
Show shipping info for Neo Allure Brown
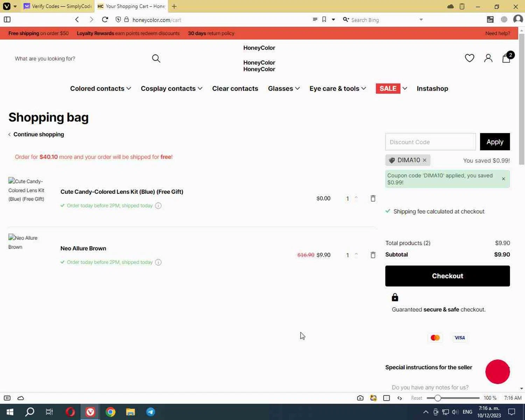pos(158,262)
